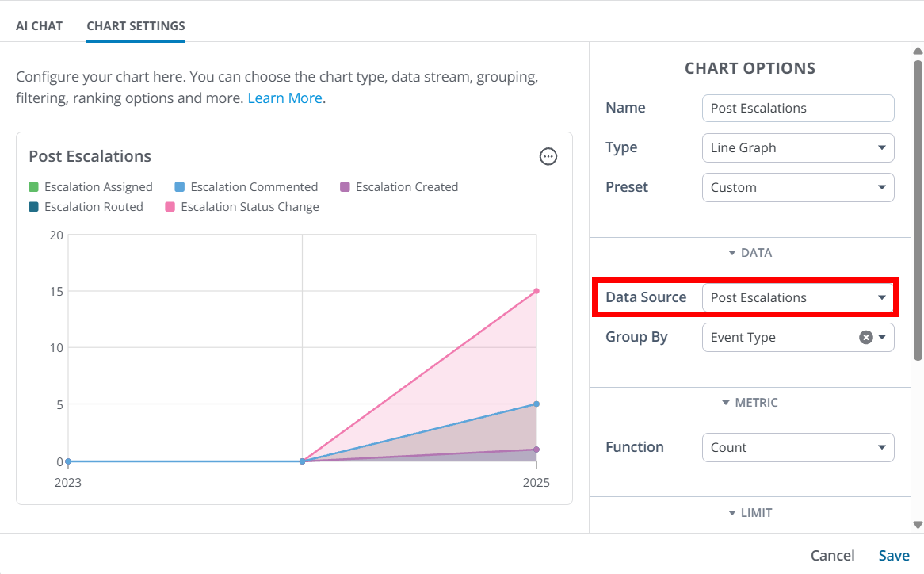Toggle Escalation Assigned legend series
924x574 pixels.
click(x=90, y=187)
